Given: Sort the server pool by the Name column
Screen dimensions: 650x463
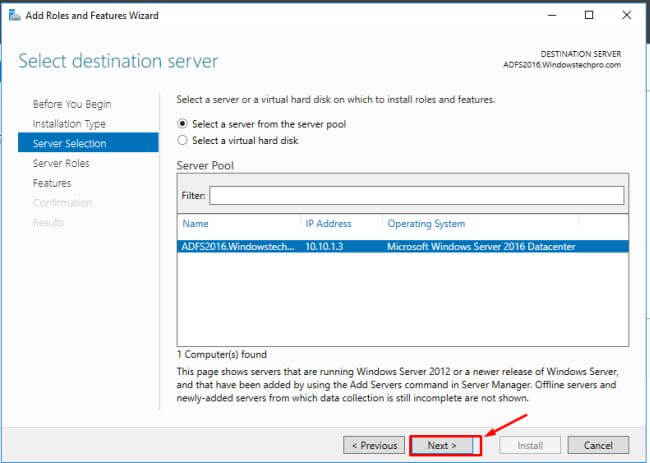Looking at the screenshot, I should coord(195,224).
